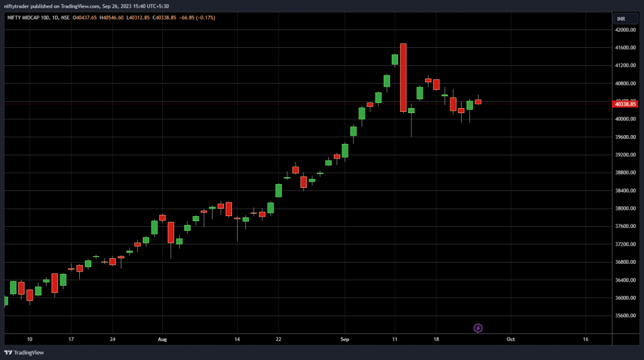The image size is (644, 360).
Task: Click the 37200.00 price axis label
Action: pyautogui.click(x=625, y=244)
